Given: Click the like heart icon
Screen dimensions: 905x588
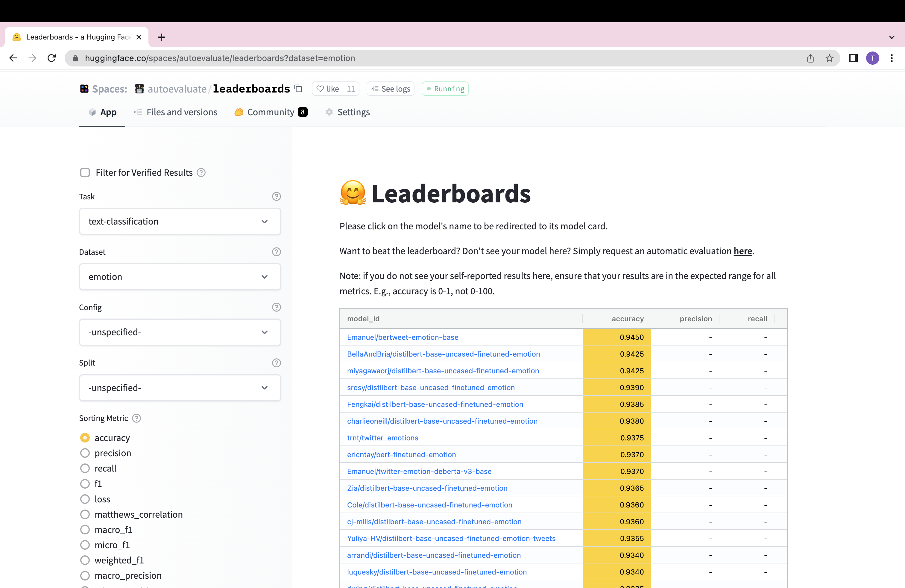Looking at the screenshot, I should coord(321,88).
